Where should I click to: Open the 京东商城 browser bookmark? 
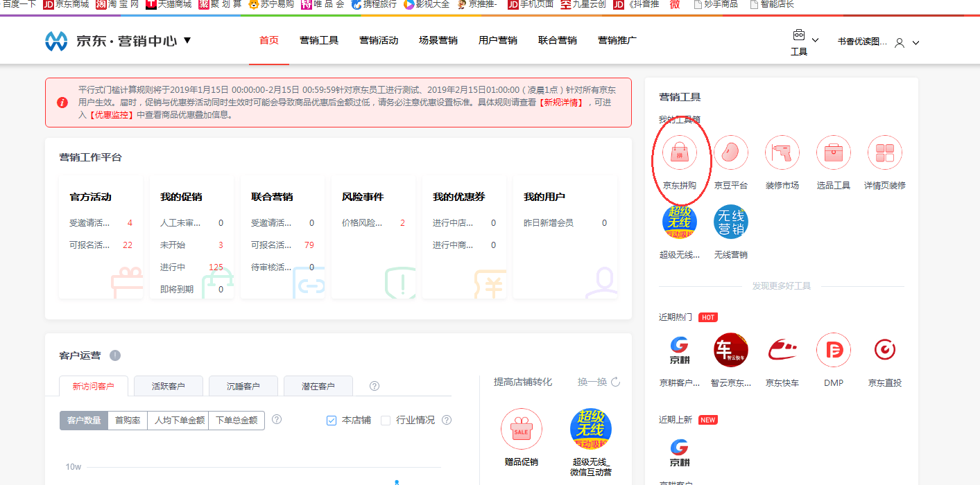click(x=67, y=4)
